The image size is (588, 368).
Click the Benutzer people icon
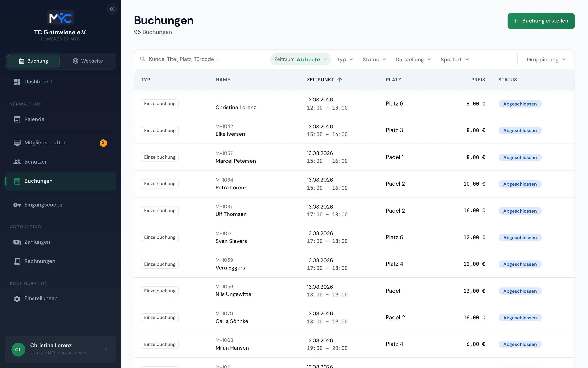[x=17, y=162]
